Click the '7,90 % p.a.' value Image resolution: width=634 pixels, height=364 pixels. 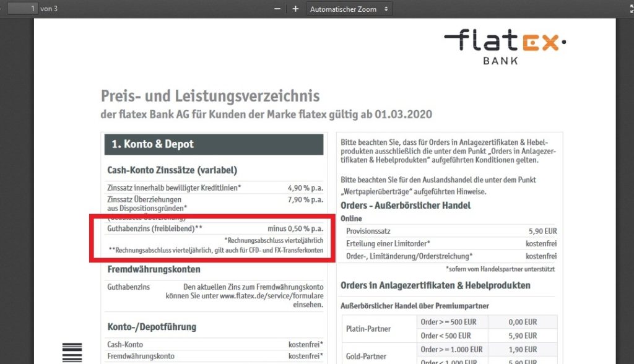pos(305,199)
